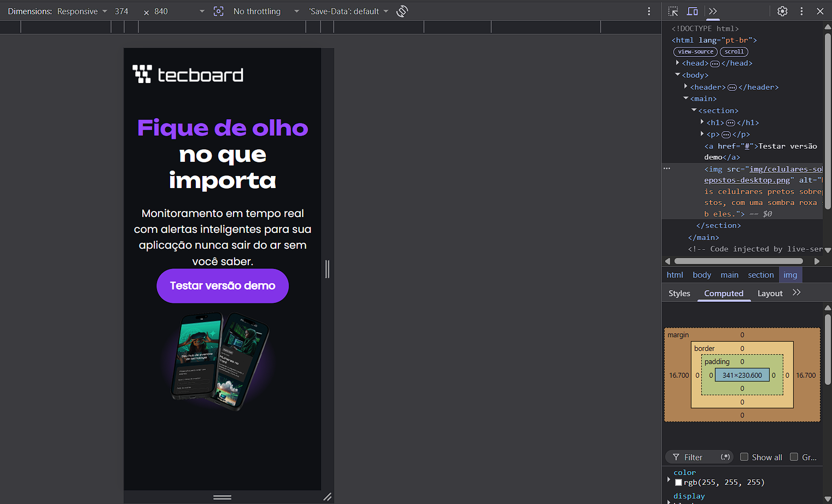Open device toolbar more options menu
The image size is (832, 504).
[649, 11]
